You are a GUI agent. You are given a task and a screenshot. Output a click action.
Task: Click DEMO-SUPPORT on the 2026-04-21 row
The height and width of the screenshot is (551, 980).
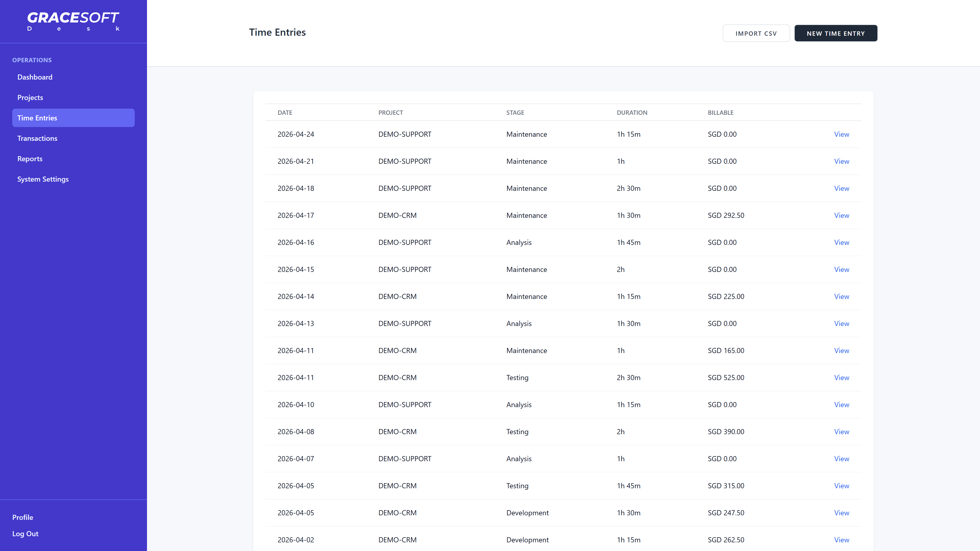click(405, 161)
